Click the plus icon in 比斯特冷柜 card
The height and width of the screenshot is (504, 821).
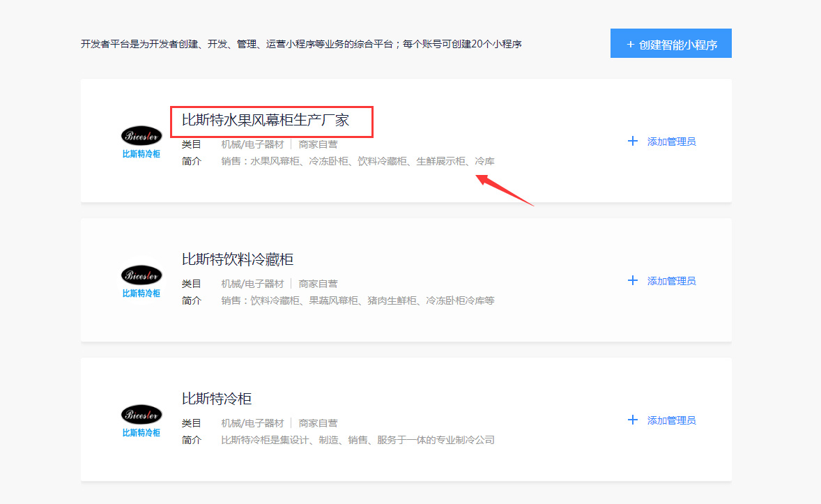[x=633, y=420]
